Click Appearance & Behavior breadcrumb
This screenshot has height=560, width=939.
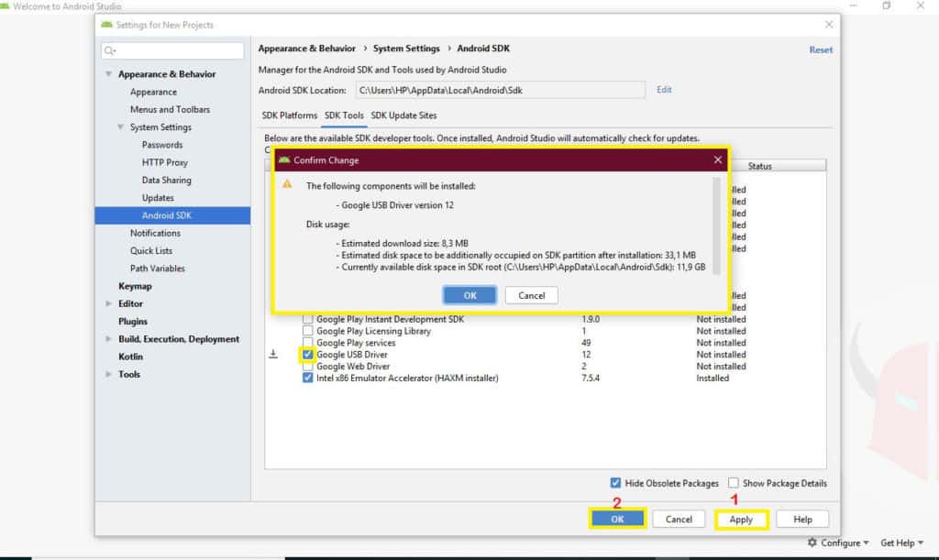pyautogui.click(x=306, y=49)
